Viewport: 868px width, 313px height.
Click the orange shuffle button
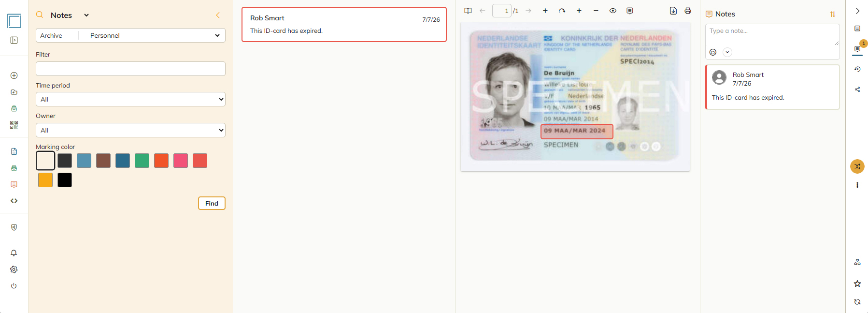[x=857, y=166]
